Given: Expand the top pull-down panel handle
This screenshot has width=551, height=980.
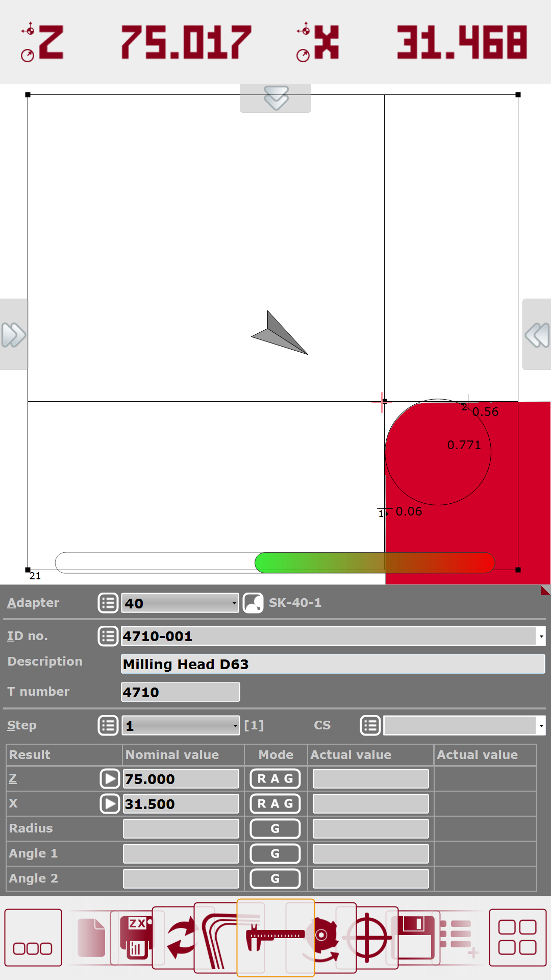Looking at the screenshot, I should click(x=275, y=97).
